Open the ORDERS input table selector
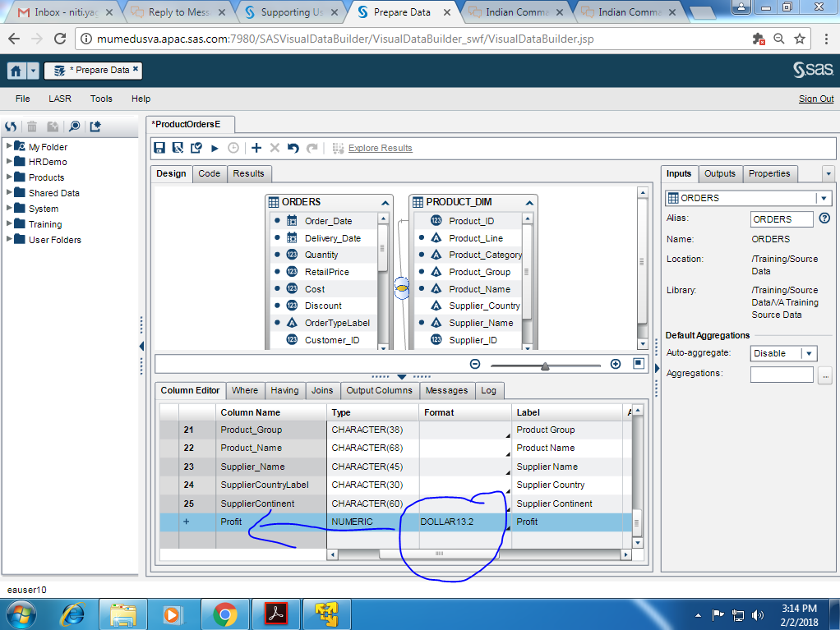Viewport: 840px width, 630px height. click(x=822, y=198)
